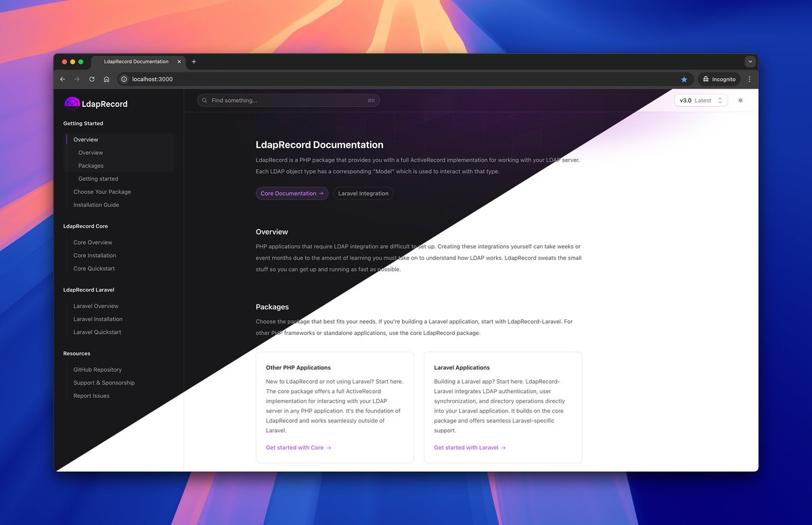
Task: Click the Laravel Applications card heading
Action: pyautogui.click(x=462, y=368)
